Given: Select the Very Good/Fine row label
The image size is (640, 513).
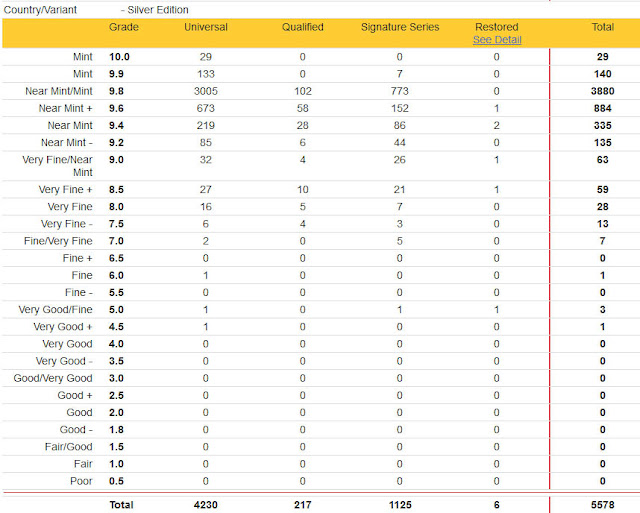Looking at the screenshot, I should tap(56, 309).
